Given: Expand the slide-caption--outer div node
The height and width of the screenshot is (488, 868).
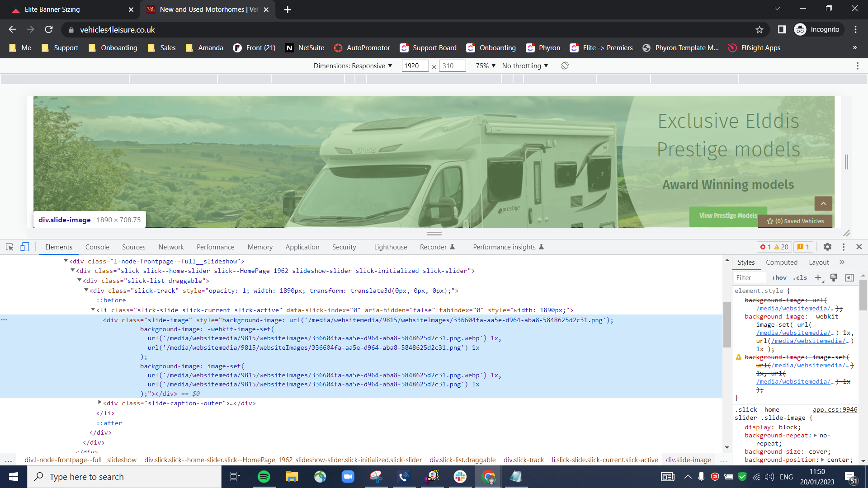Looking at the screenshot, I should click(99, 403).
